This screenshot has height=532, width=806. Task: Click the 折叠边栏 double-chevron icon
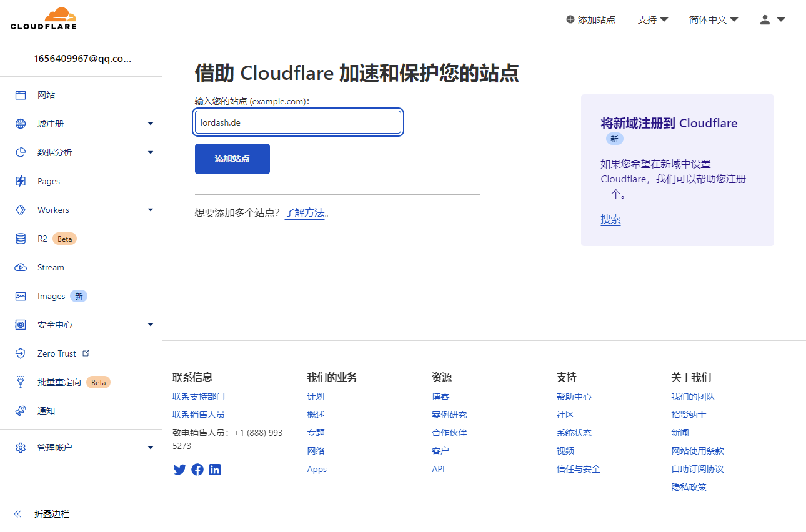click(x=17, y=514)
